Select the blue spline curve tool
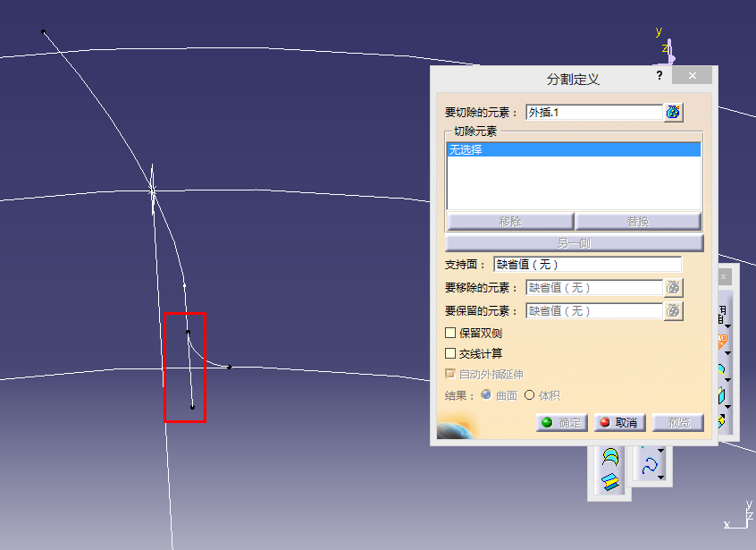The image size is (756, 550). click(650, 466)
